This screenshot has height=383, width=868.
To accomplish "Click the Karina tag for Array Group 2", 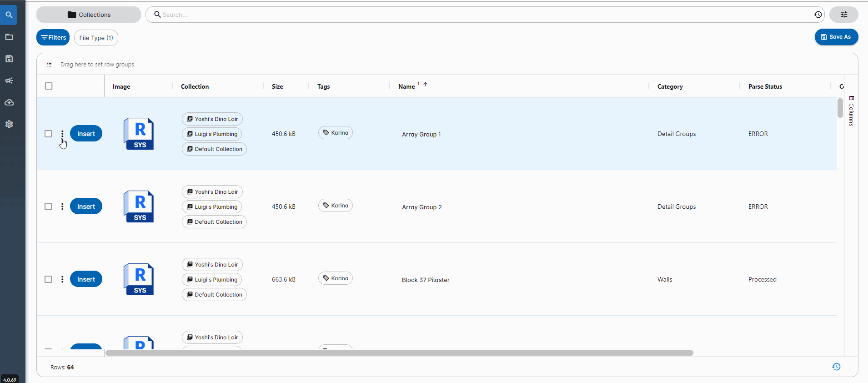I will [x=336, y=206].
